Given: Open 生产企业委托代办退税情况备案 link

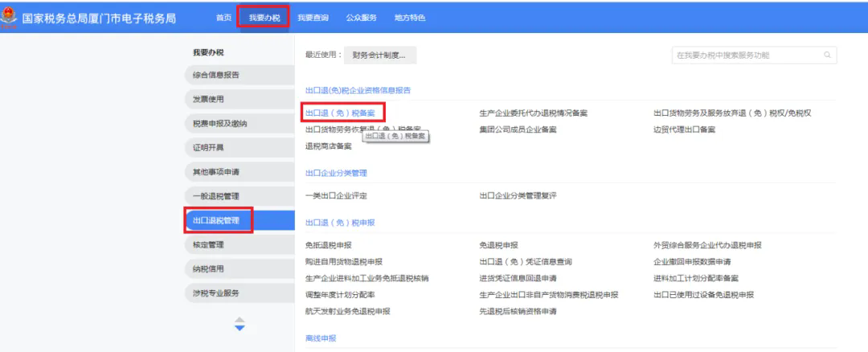Looking at the screenshot, I should coord(533,113).
